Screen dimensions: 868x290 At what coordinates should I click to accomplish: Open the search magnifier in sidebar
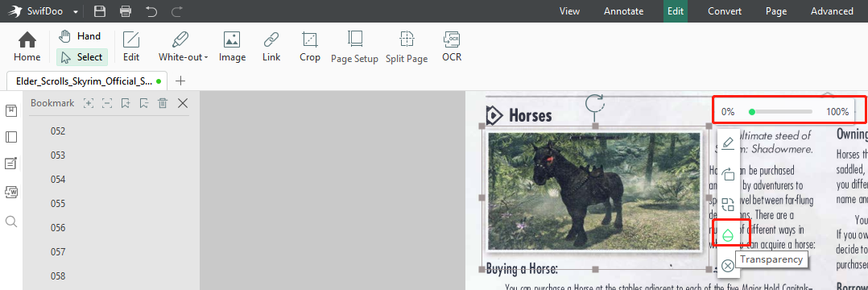11,222
